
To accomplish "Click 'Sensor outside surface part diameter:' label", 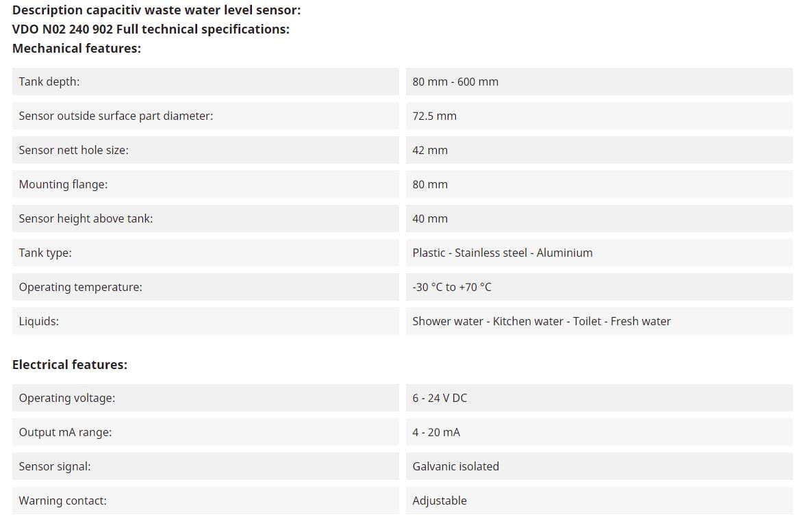I will 116,116.
